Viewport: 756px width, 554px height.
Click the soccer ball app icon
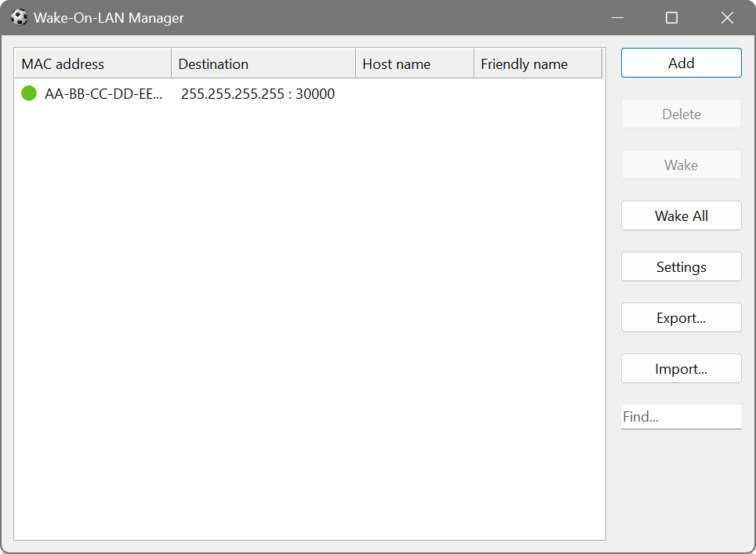pos(17,17)
